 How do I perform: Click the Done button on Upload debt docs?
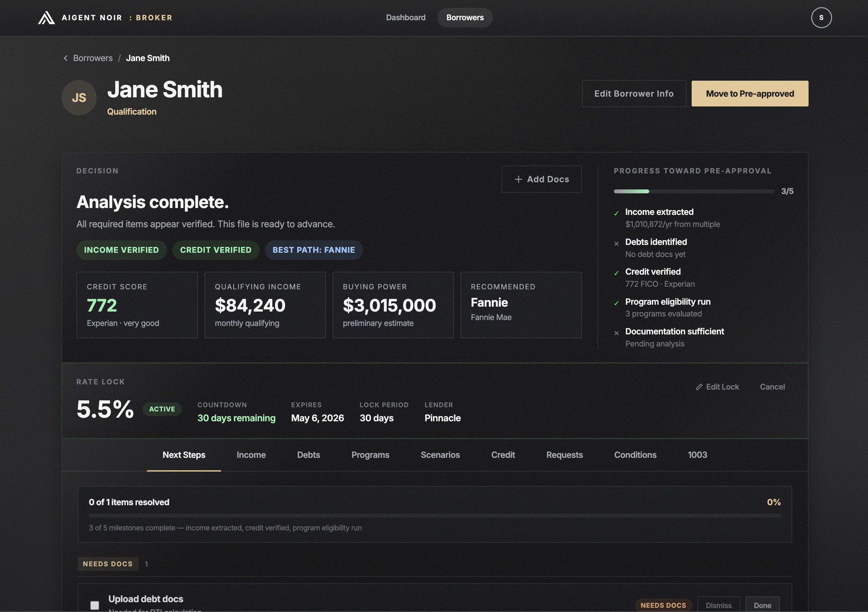pyautogui.click(x=763, y=605)
